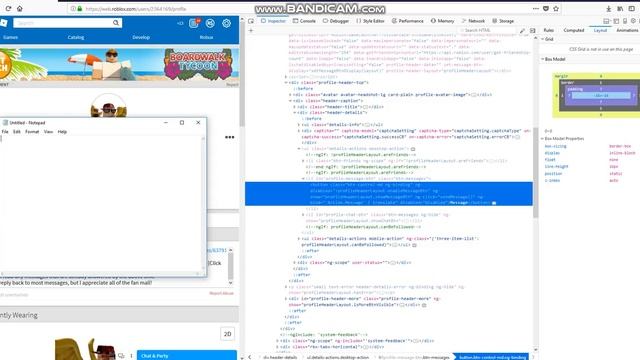Open the Console tab in devtools
The width and height of the screenshot is (640, 360).
[x=304, y=21]
